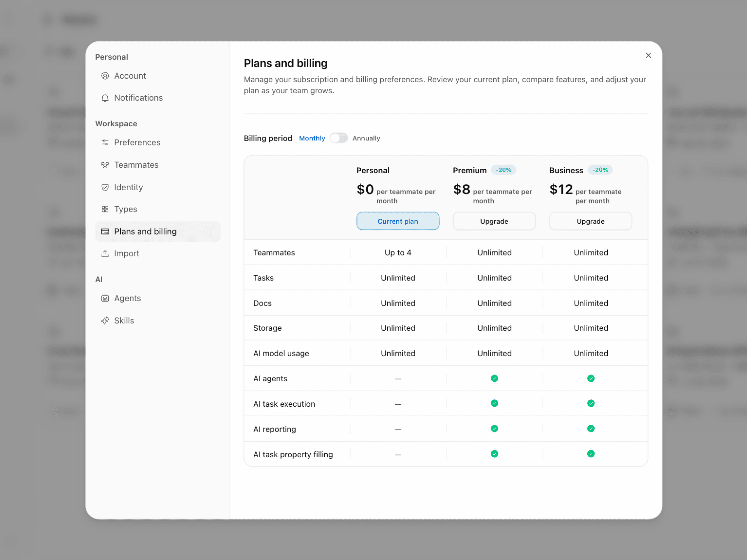Click the '$12' Business price

[x=561, y=189]
